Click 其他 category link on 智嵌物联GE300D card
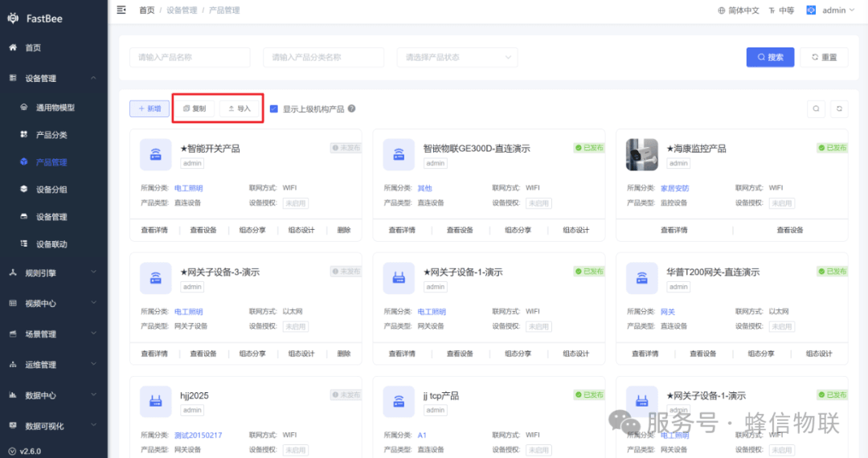Image resolution: width=868 pixels, height=458 pixels. tap(424, 188)
